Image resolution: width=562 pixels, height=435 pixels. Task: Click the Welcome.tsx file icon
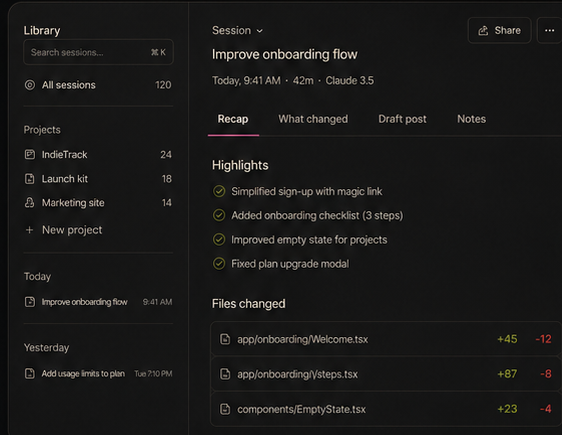click(225, 339)
